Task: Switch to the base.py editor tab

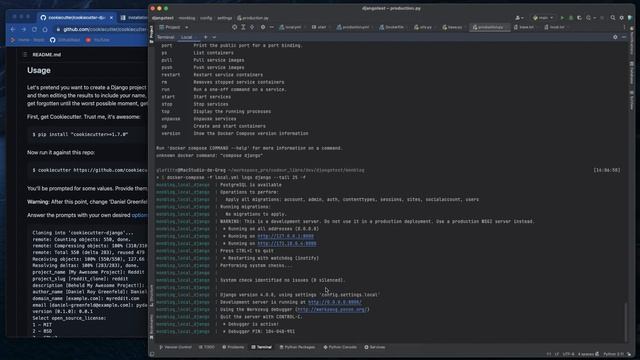Action: [453, 27]
